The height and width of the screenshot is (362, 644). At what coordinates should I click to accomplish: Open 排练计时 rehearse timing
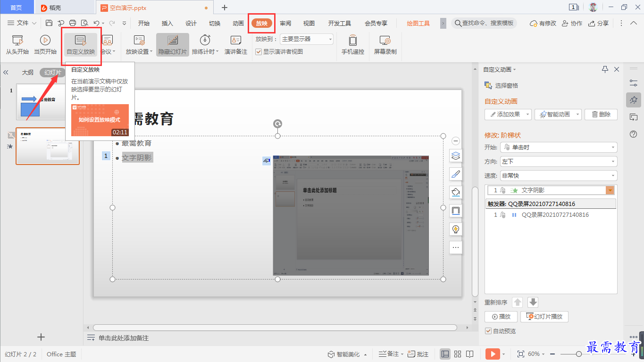coord(205,45)
